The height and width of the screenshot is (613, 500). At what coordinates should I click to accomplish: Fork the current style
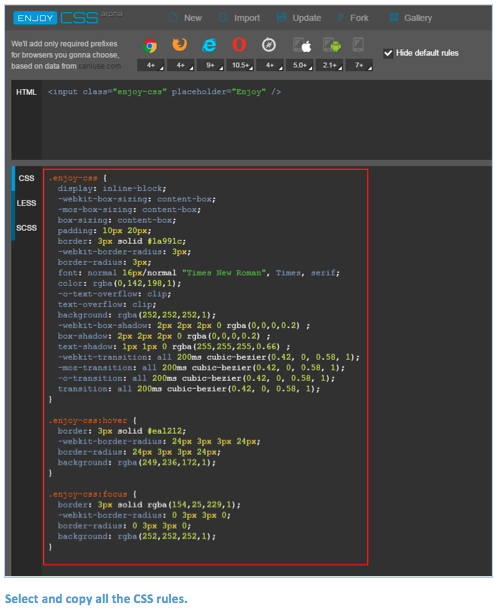click(x=353, y=18)
